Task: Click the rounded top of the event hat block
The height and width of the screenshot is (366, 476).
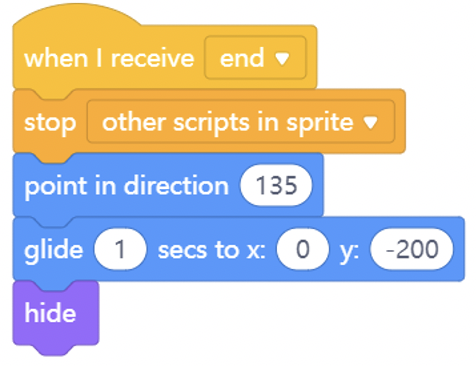Action: 77,15
